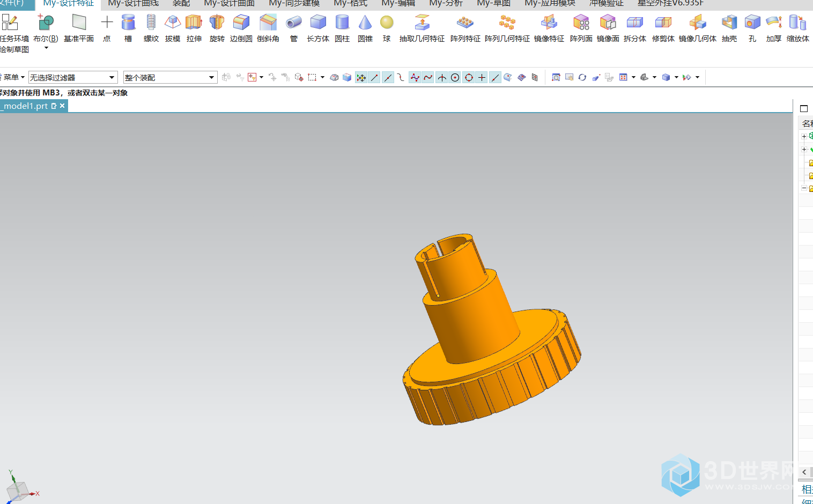Create a 圆锥 cone primitive
The image size is (813, 504).
[365, 28]
